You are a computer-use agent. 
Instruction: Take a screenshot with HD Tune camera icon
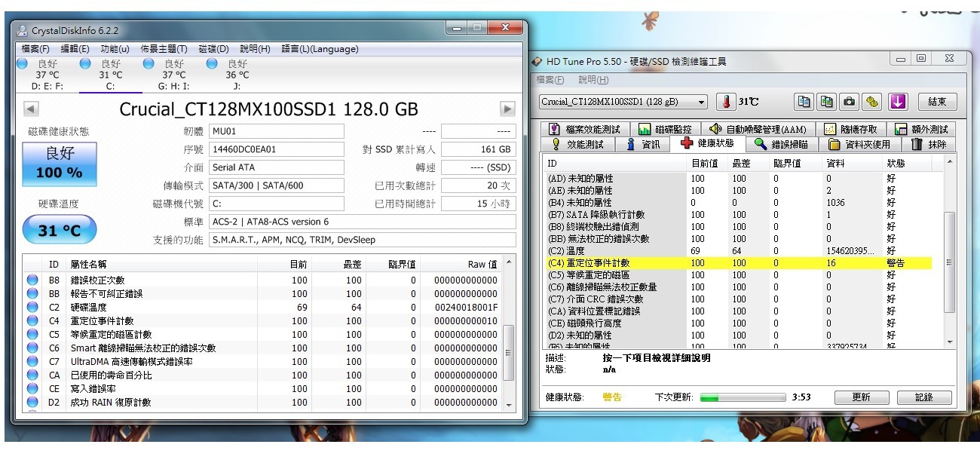coord(850,102)
